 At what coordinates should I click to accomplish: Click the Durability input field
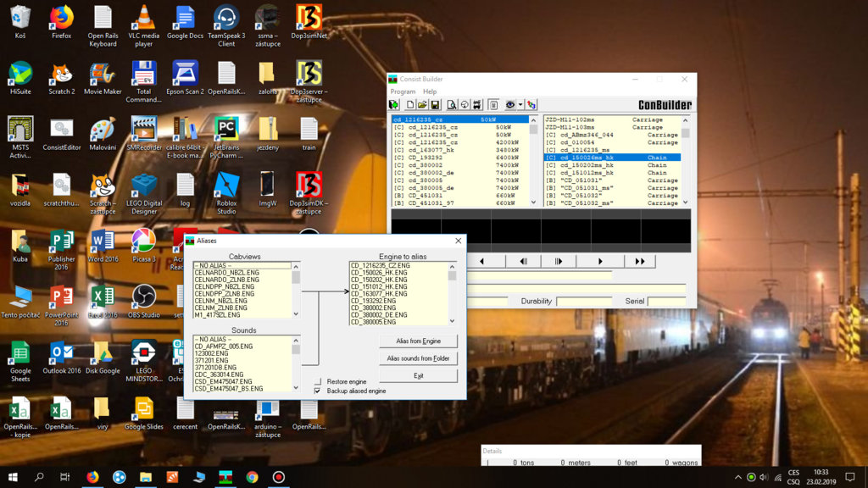(x=584, y=302)
